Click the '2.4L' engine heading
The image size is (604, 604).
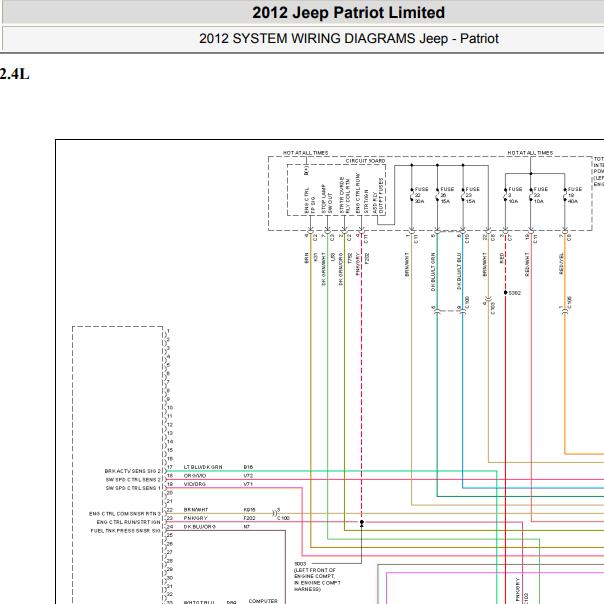click(x=14, y=74)
